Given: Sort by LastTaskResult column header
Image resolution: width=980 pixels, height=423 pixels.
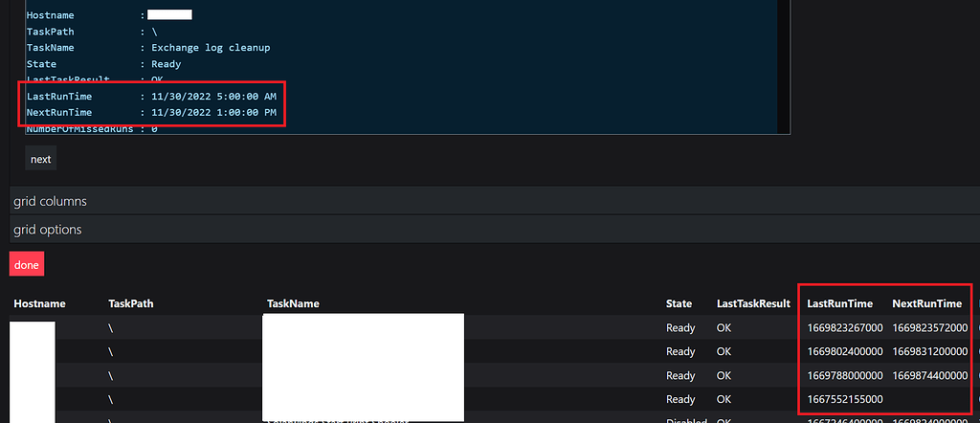Looking at the screenshot, I should tap(753, 303).
